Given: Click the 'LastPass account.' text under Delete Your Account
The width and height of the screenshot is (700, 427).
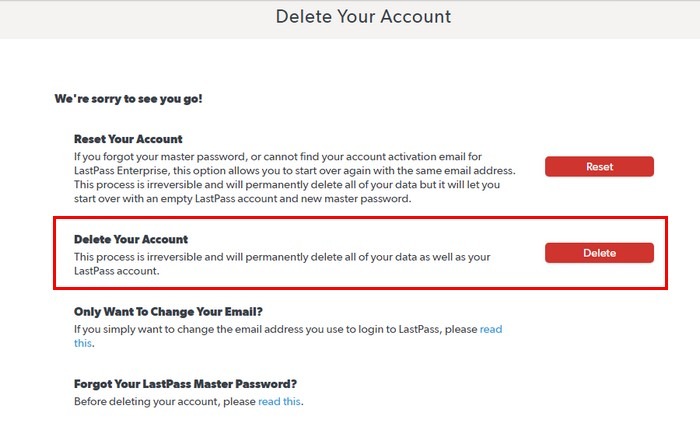Looking at the screenshot, I should tap(116, 271).
